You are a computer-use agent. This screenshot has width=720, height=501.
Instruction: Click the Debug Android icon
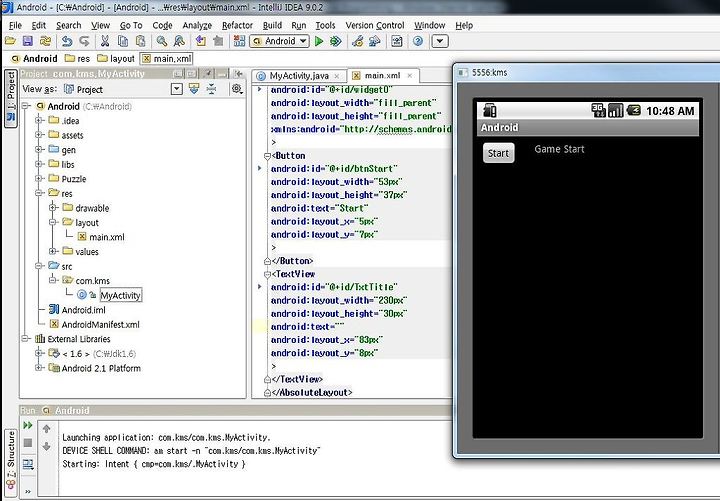pyautogui.click(x=336, y=41)
